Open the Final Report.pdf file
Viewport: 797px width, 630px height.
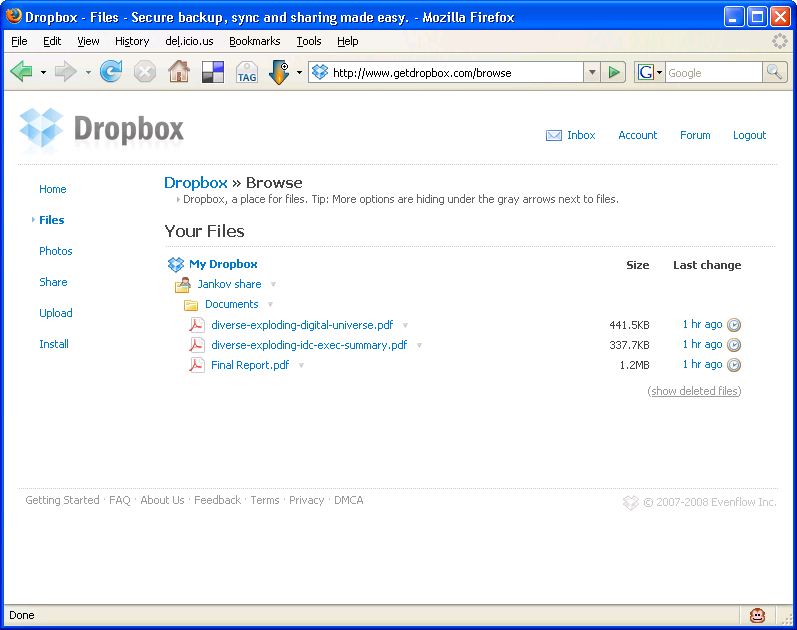250,365
